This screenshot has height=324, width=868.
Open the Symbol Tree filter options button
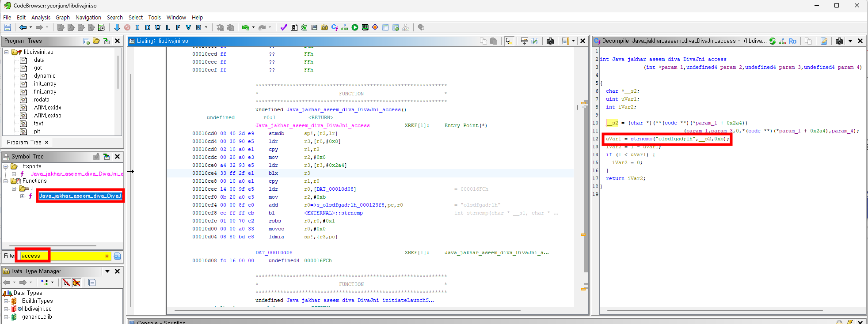(x=117, y=256)
